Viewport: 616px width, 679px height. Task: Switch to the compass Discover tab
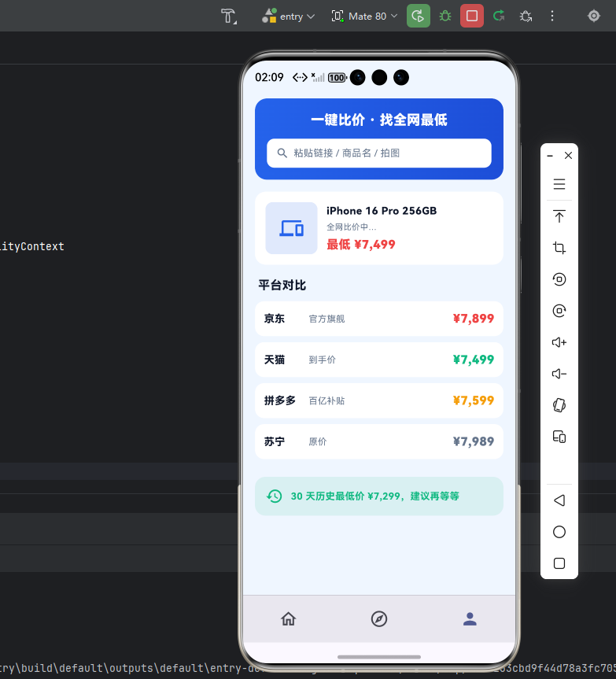379,618
